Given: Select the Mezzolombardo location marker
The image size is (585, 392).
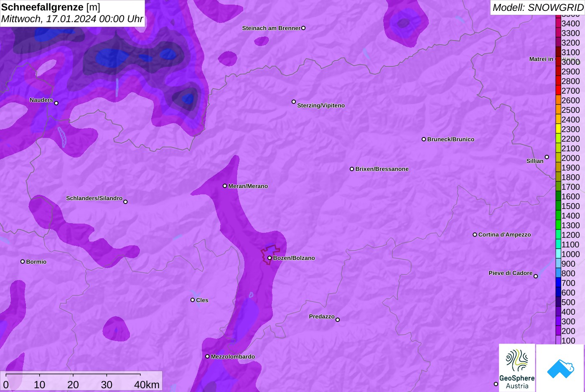Looking at the screenshot, I should pos(207,356).
